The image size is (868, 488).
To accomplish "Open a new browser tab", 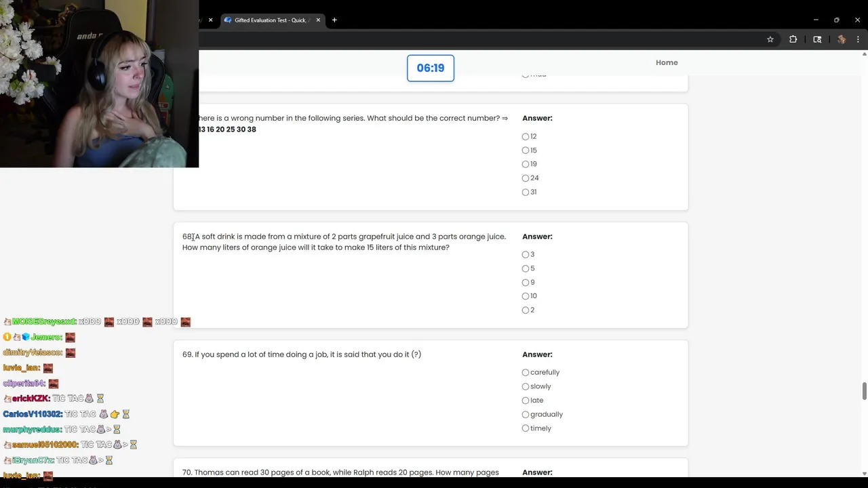I will click(334, 20).
